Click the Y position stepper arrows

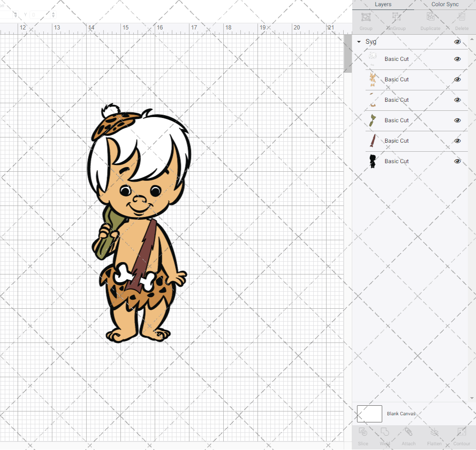(x=53, y=15)
